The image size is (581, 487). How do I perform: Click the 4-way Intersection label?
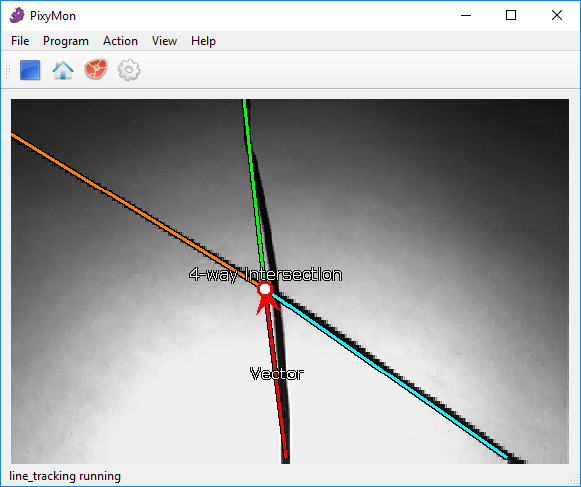(x=265, y=275)
